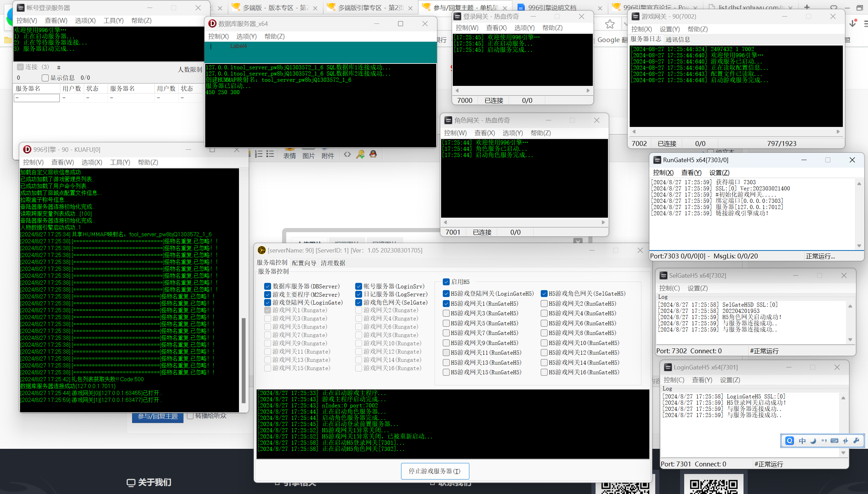
Task: Toggle 日记服务器(LogServer) checkbox
Action: (359, 295)
